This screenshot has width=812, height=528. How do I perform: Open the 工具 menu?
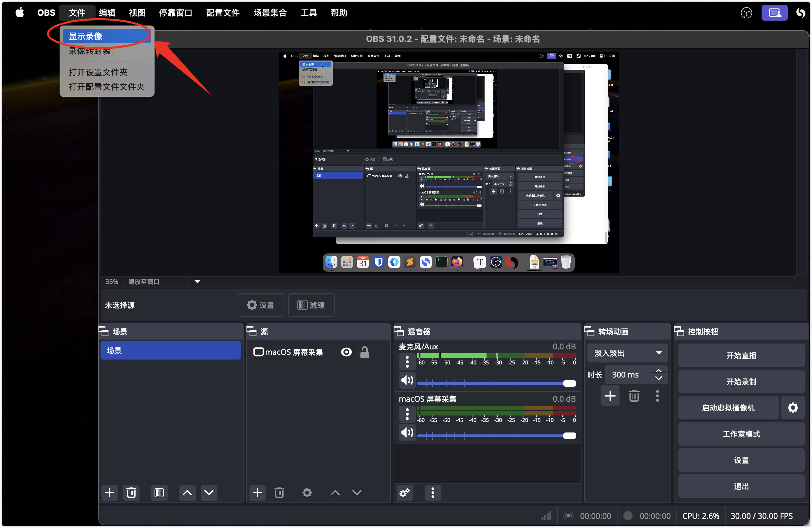pos(309,13)
